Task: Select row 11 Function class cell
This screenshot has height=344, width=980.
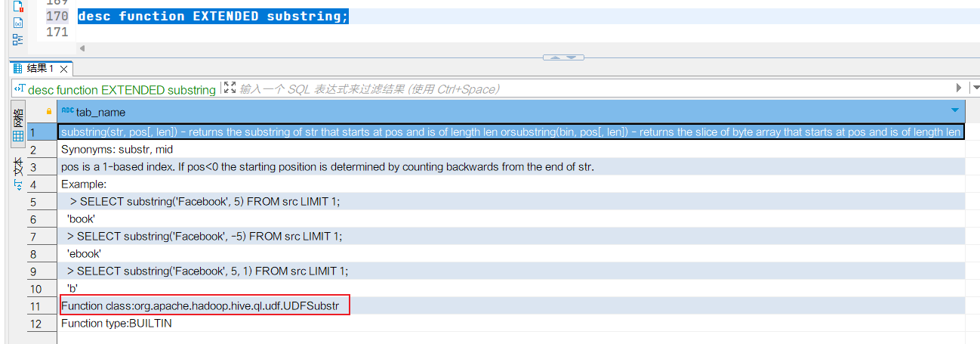Action: pos(205,306)
